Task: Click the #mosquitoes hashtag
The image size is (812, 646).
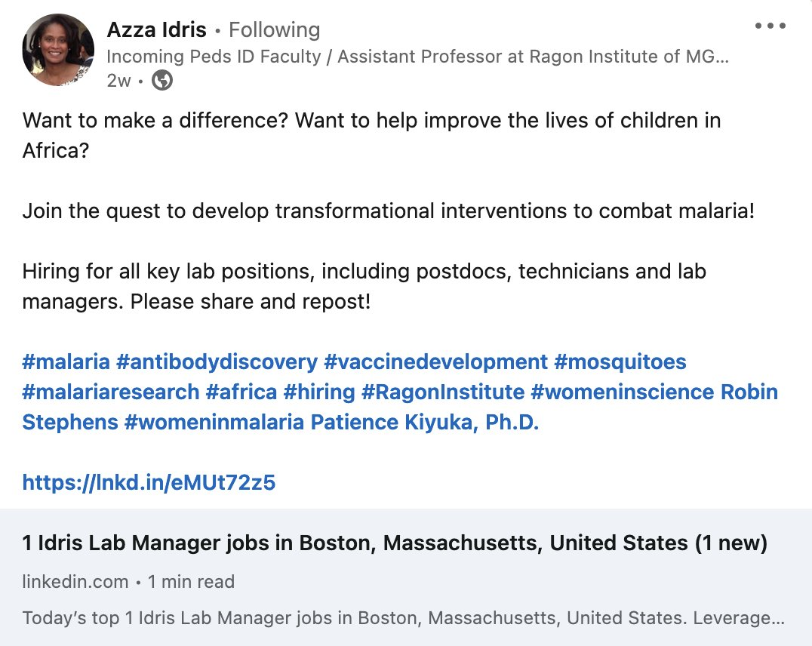Action: pos(620,362)
